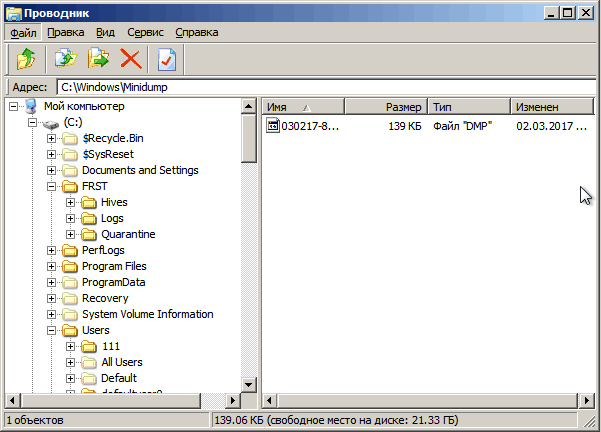Image resolution: width=601 pixels, height=432 pixels.
Task: Click the red X Delete toolbar icon
Action: pos(131,59)
